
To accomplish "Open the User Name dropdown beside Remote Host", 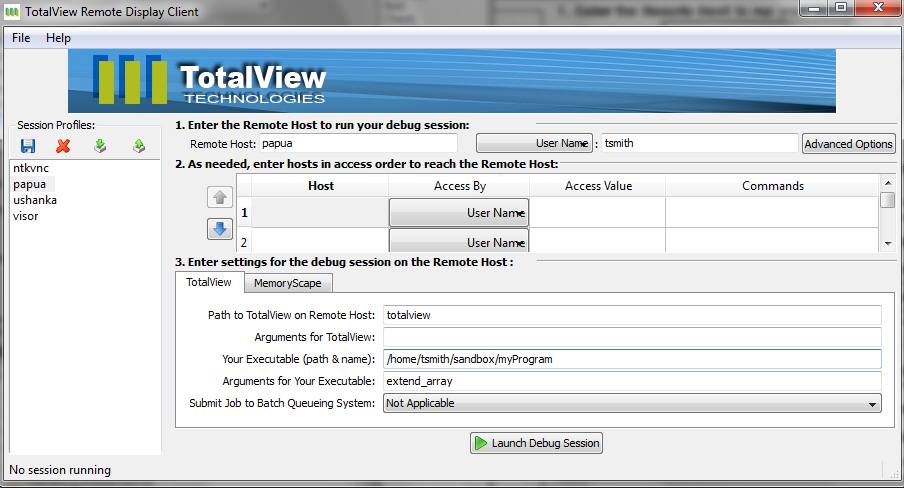I will coord(534,143).
